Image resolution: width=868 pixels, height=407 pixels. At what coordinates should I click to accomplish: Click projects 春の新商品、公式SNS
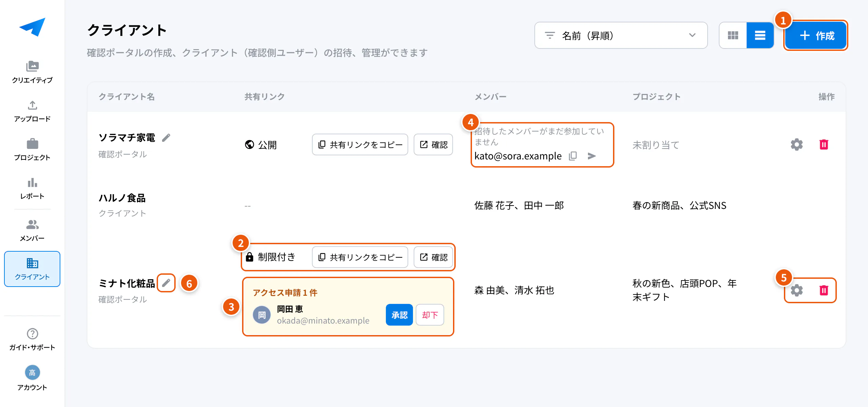click(x=679, y=206)
